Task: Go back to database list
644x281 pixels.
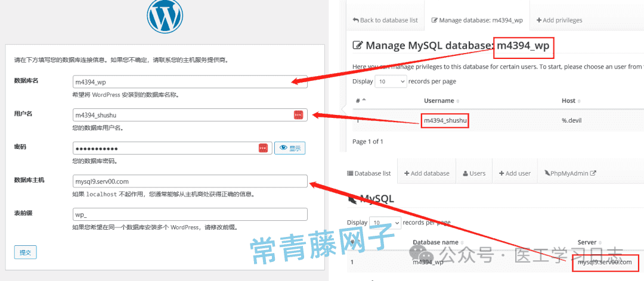Action: click(x=385, y=20)
